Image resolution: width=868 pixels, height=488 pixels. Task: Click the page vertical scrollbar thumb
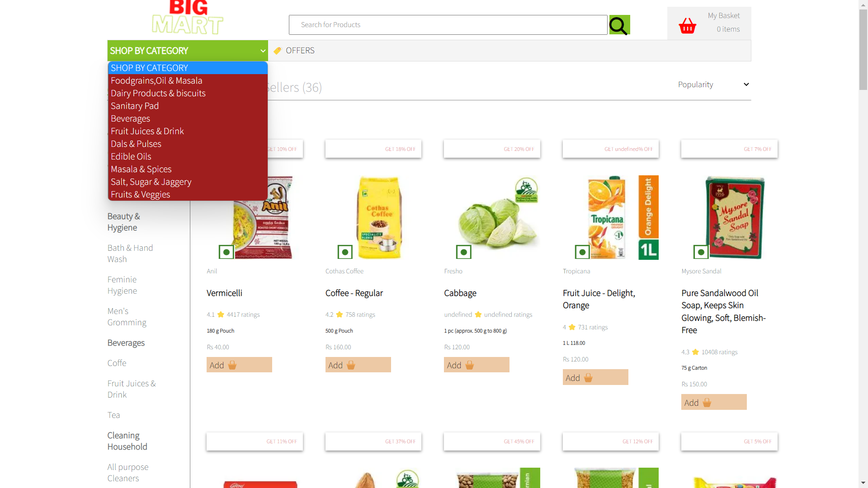click(863, 50)
